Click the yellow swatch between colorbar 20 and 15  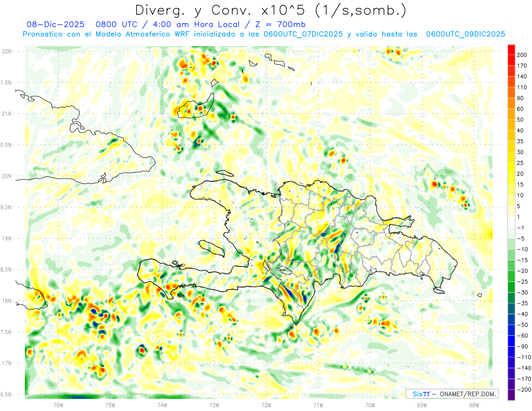(x=511, y=179)
